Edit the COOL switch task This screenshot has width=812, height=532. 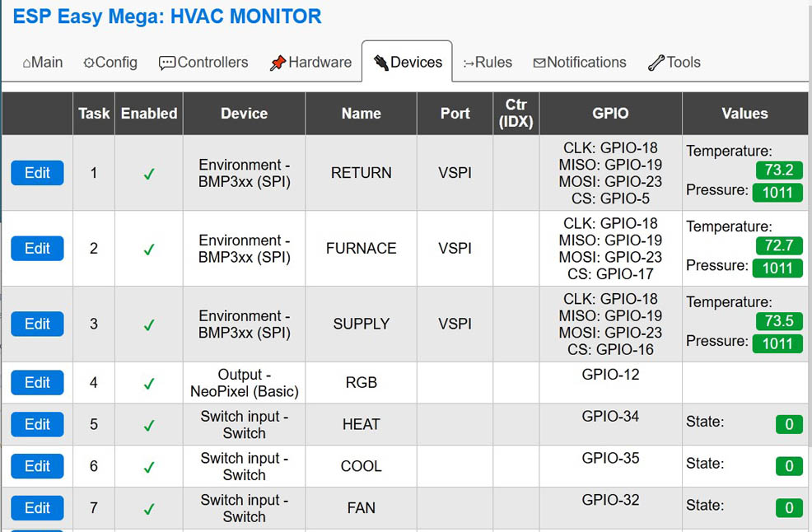click(x=37, y=466)
